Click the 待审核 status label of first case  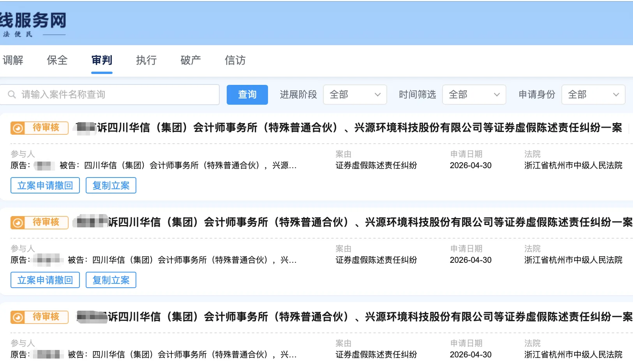click(46, 128)
